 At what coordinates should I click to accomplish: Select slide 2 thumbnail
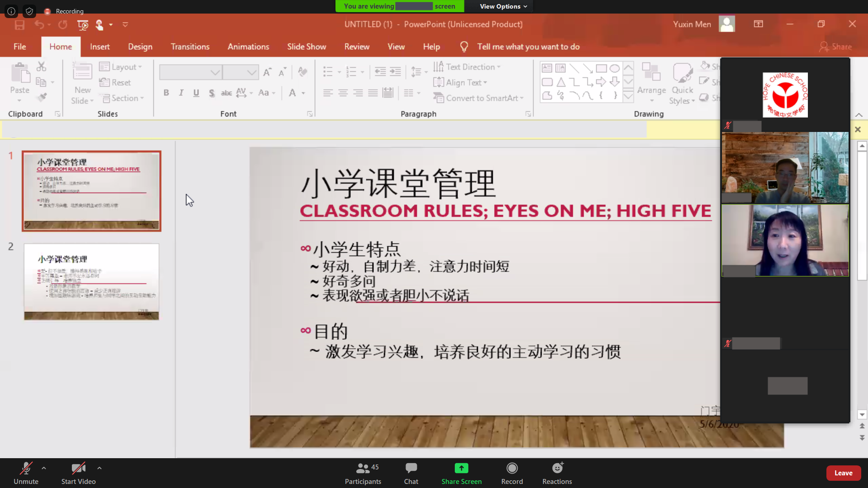coord(91,282)
